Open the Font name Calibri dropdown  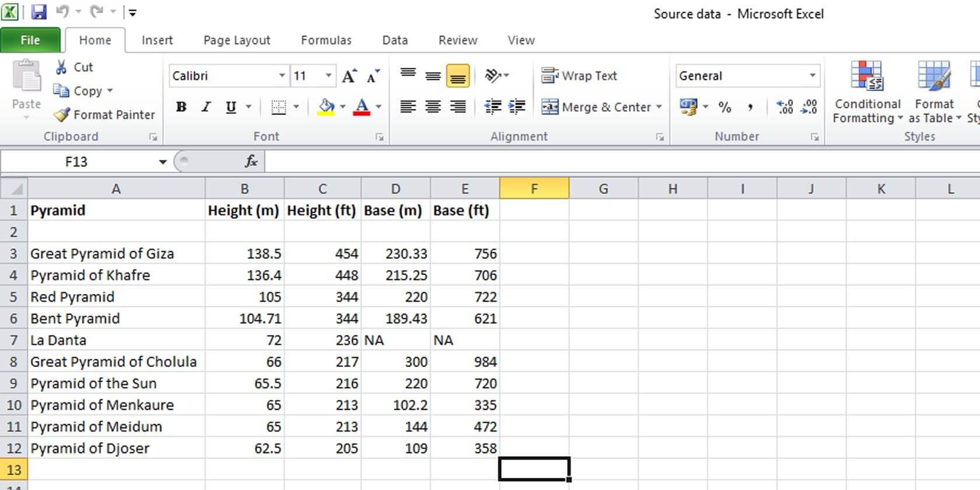(x=282, y=76)
